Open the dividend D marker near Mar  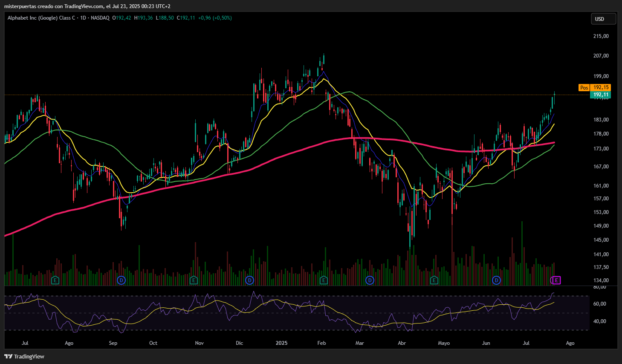coord(370,280)
